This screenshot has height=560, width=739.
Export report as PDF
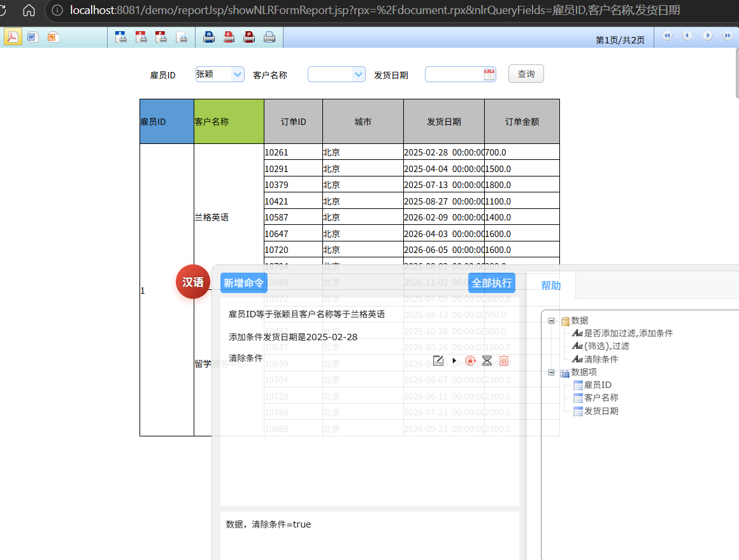point(12,37)
